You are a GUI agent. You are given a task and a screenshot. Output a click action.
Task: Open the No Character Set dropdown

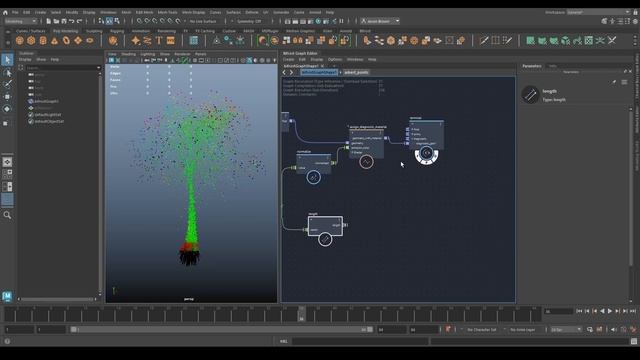tap(481, 329)
